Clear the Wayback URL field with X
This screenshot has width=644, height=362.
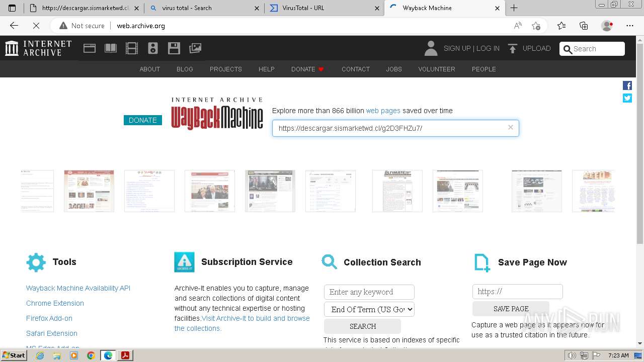pyautogui.click(x=511, y=127)
